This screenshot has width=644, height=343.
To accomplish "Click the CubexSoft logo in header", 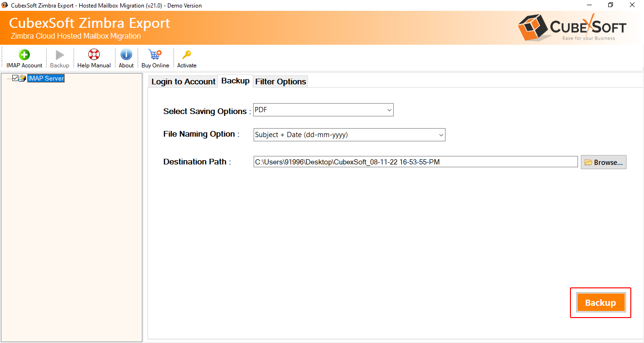I will click(x=572, y=26).
